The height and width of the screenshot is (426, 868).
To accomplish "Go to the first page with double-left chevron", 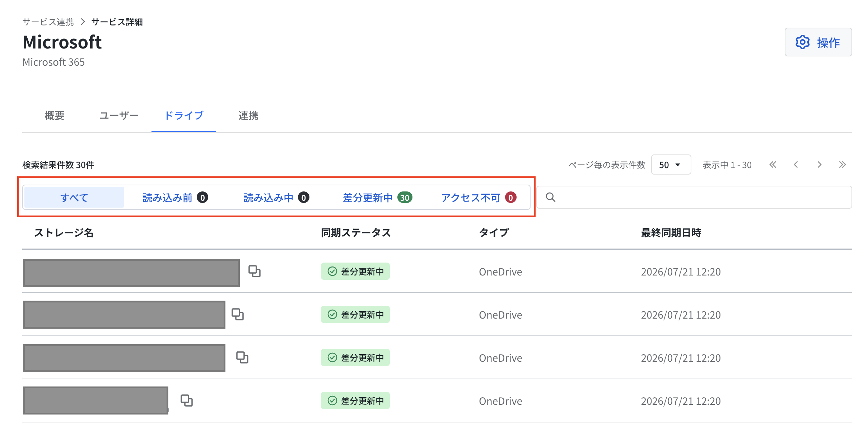I will pyautogui.click(x=773, y=165).
